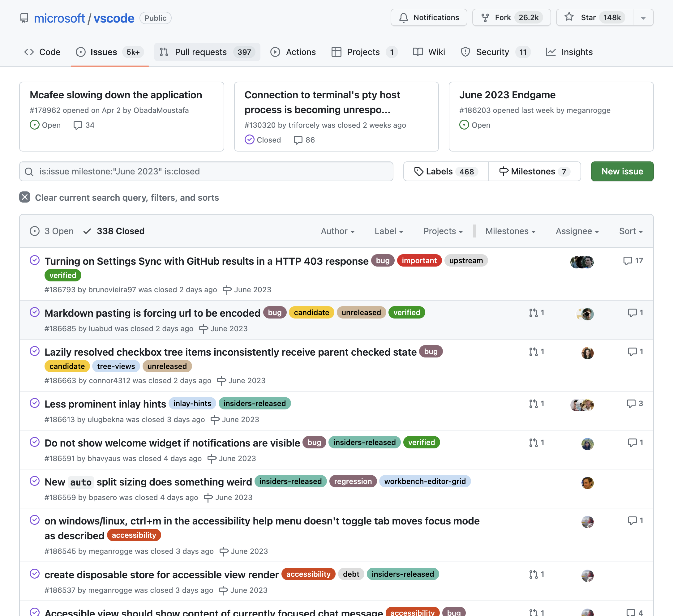The width and height of the screenshot is (673, 616).
Task: Expand the Assignee filter dropdown
Action: tap(577, 231)
